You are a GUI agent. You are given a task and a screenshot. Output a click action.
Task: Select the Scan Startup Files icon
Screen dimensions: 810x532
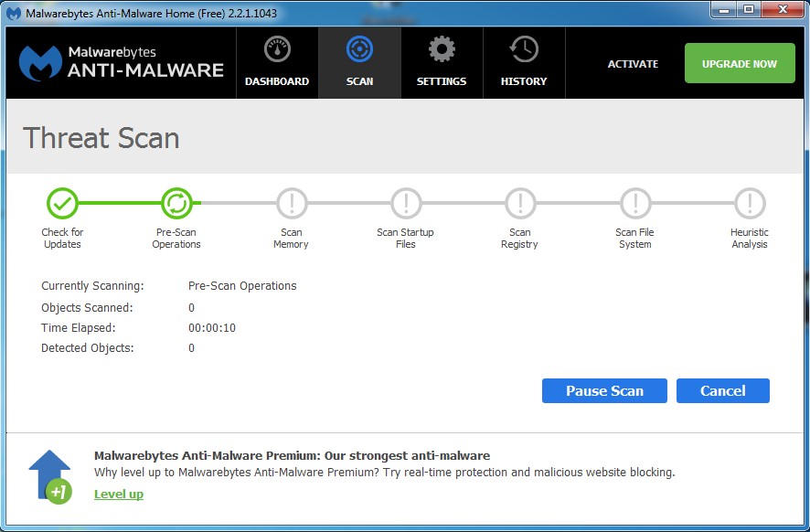click(x=405, y=203)
